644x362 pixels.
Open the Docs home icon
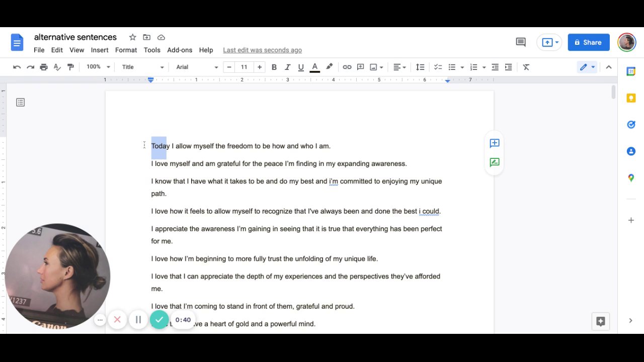(17, 42)
